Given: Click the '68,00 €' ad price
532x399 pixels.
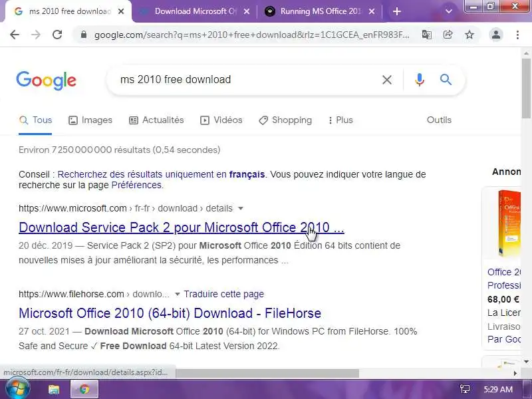Looking at the screenshot, I should [x=503, y=299].
